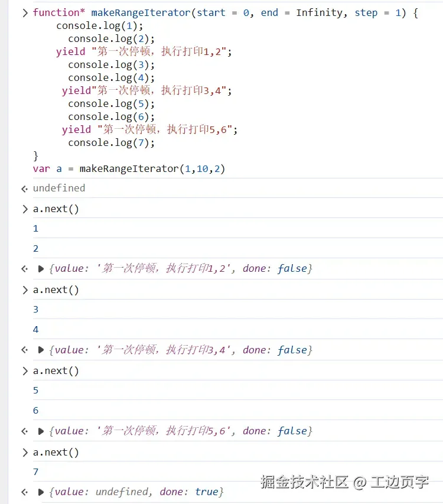Viewport: 443px width, 504px height.
Task: Expand the object with value 打印1,2
Action: (x=41, y=269)
